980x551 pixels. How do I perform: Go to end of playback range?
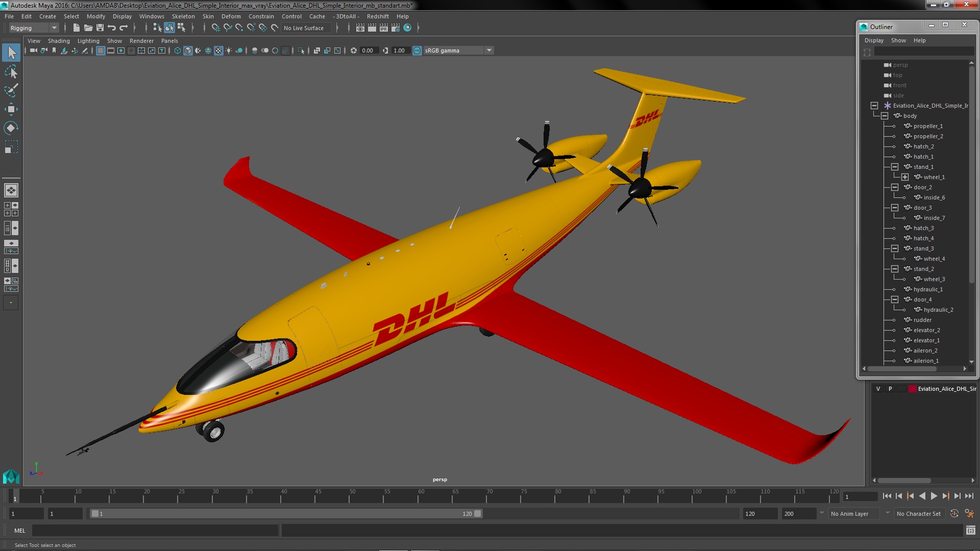coord(969,496)
